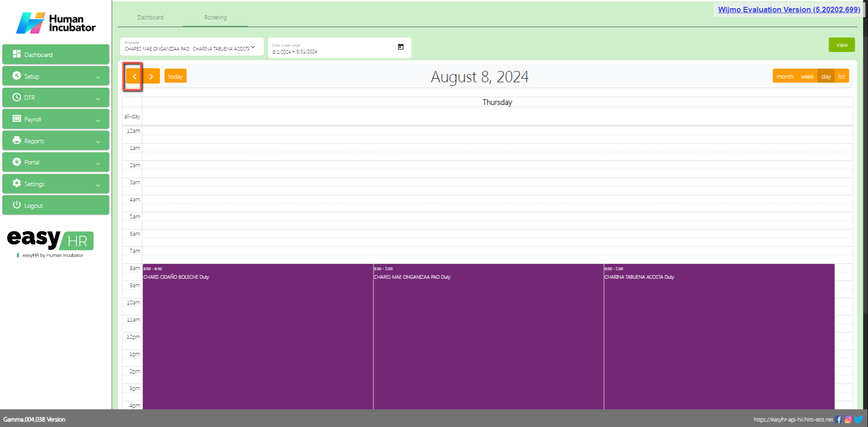Click the easyHR logo
This screenshot has height=427, width=868.
50,240
